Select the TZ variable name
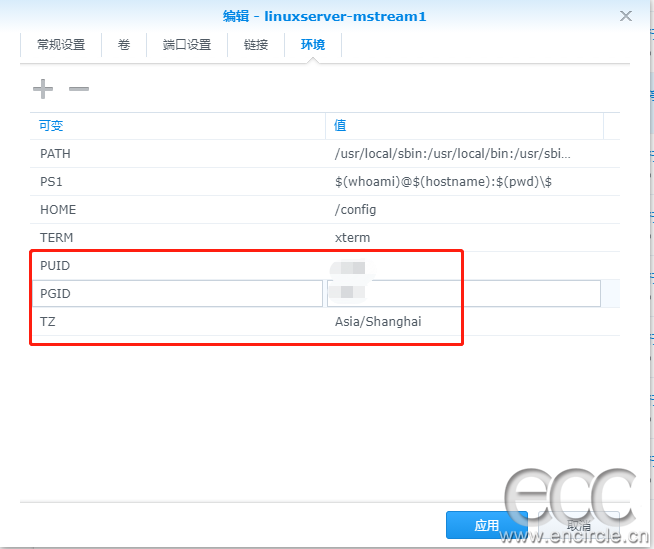Image resolution: width=654 pixels, height=549 pixels. pyautogui.click(x=178, y=322)
